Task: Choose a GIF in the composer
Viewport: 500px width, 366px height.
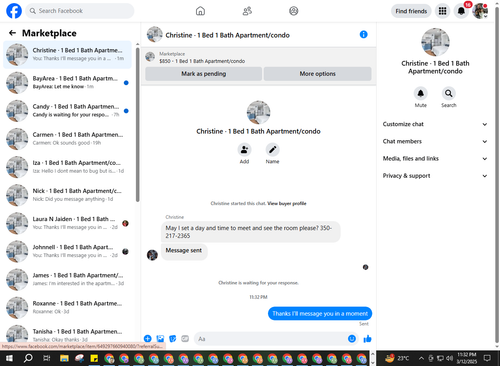Action: coord(185,339)
